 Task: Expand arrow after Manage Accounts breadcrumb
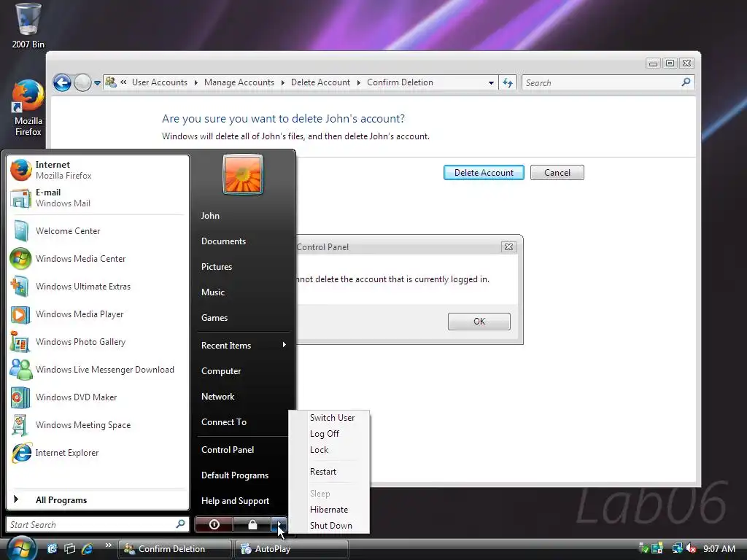(x=282, y=83)
